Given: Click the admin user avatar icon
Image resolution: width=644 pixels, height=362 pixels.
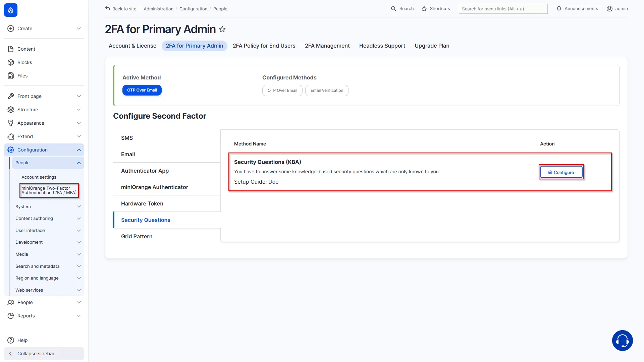Looking at the screenshot, I should (x=609, y=9).
